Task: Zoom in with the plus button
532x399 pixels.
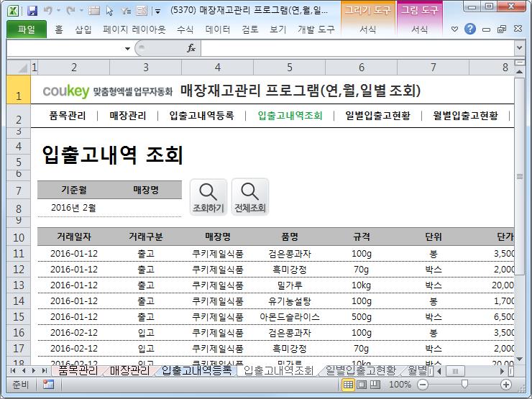Action: tap(506, 385)
